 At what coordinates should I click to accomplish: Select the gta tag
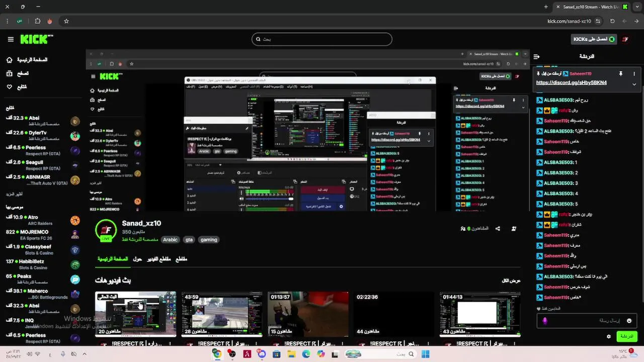click(x=189, y=240)
